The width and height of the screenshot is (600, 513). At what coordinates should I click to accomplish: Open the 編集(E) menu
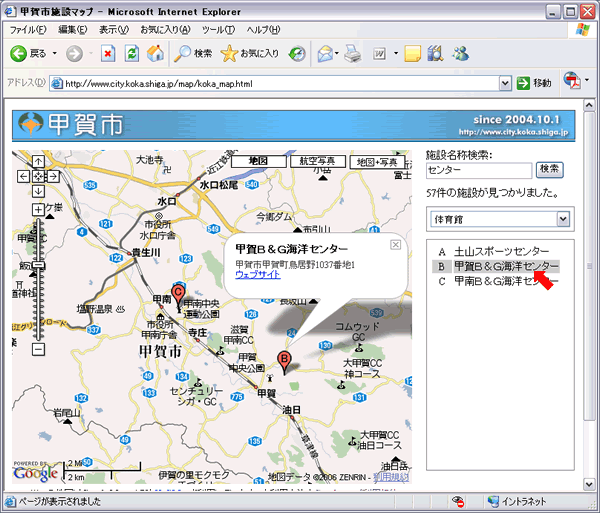point(72,30)
